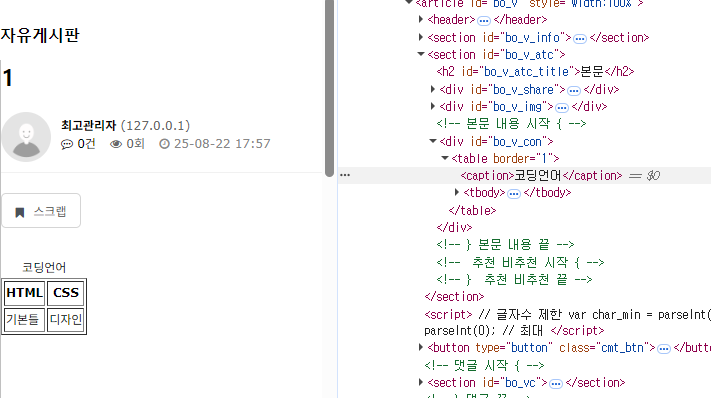
Task: Open ellipsis badge in bo_v_img div
Action: click(562, 108)
